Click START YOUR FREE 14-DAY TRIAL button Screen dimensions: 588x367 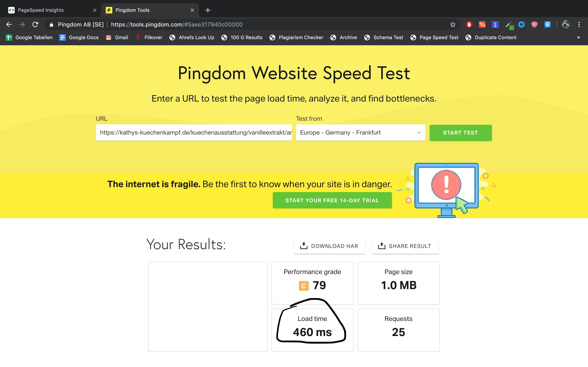[332, 200]
